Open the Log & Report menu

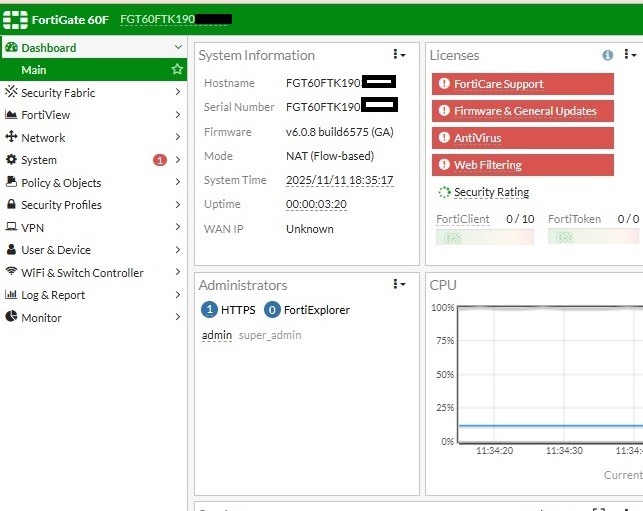point(93,295)
